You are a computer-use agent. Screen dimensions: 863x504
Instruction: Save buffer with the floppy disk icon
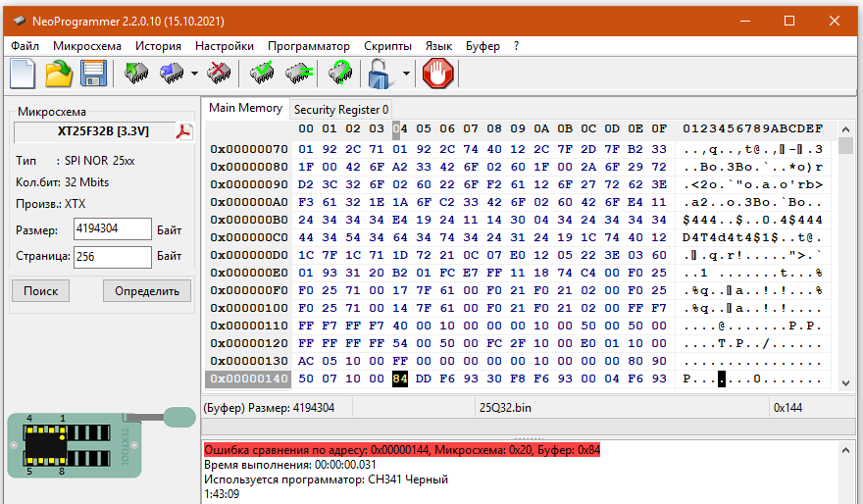(x=93, y=74)
